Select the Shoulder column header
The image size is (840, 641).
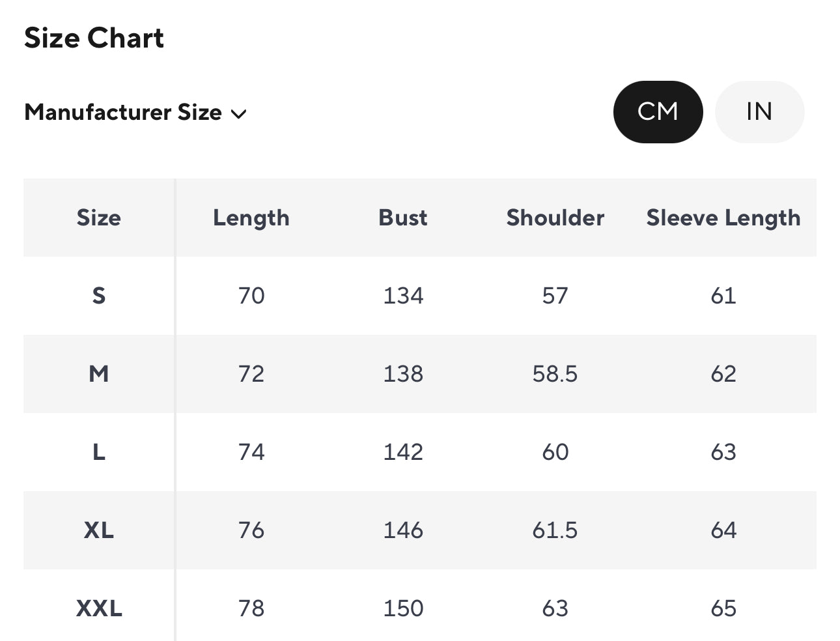tap(555, 218)
